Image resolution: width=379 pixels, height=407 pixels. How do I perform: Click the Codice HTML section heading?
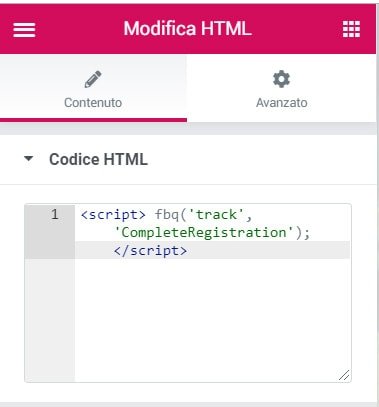pyautogui.click(x=98, y=159)
